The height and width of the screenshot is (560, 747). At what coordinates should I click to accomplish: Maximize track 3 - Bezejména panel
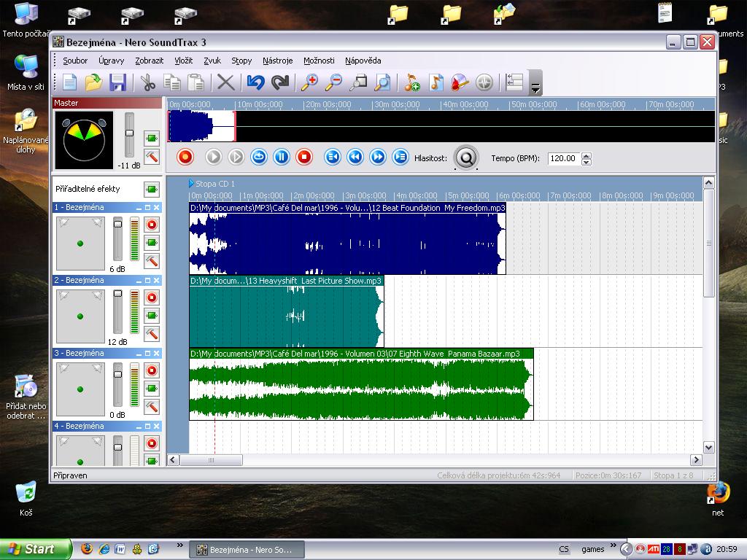[x=147, y=354]
